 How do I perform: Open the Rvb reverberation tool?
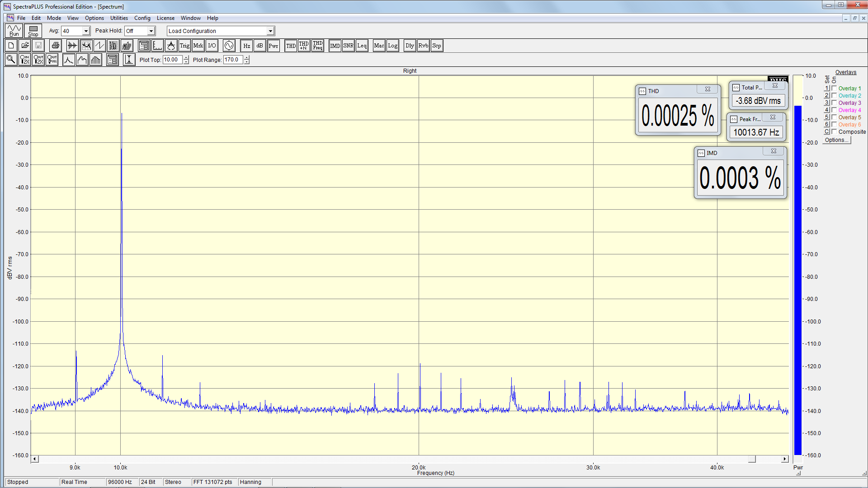[x=423, y=46]
